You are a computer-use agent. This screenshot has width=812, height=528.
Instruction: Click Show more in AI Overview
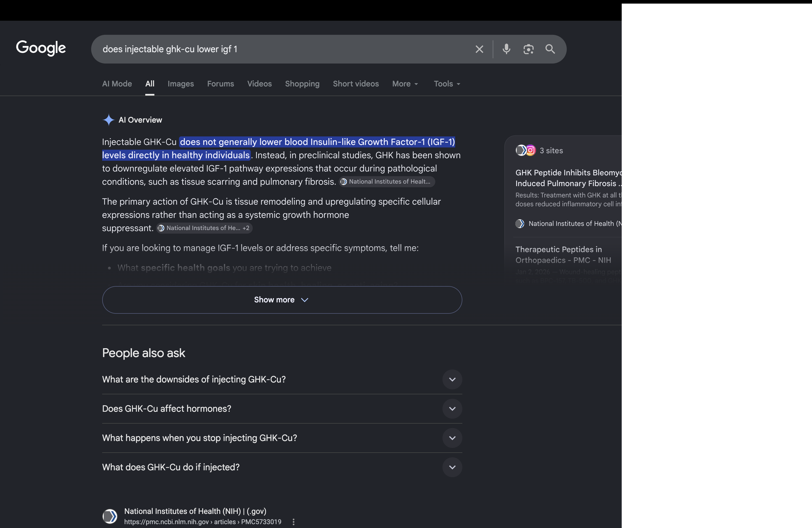point(282,300)
